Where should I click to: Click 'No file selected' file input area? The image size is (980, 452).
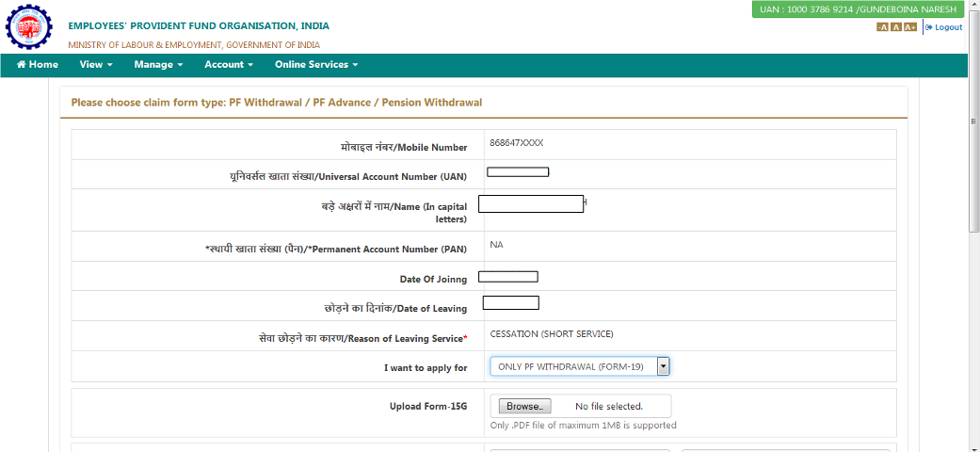pos(609,406)
